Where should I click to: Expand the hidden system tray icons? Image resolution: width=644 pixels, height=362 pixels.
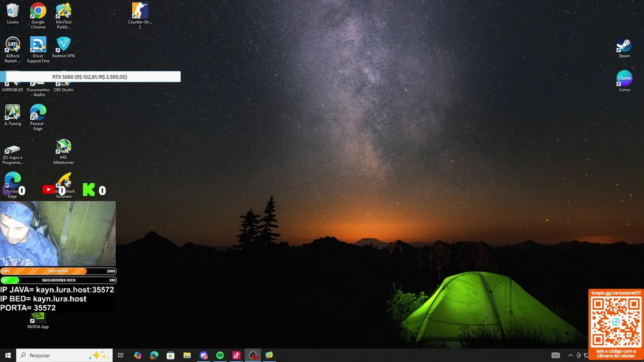pos(570,355)
